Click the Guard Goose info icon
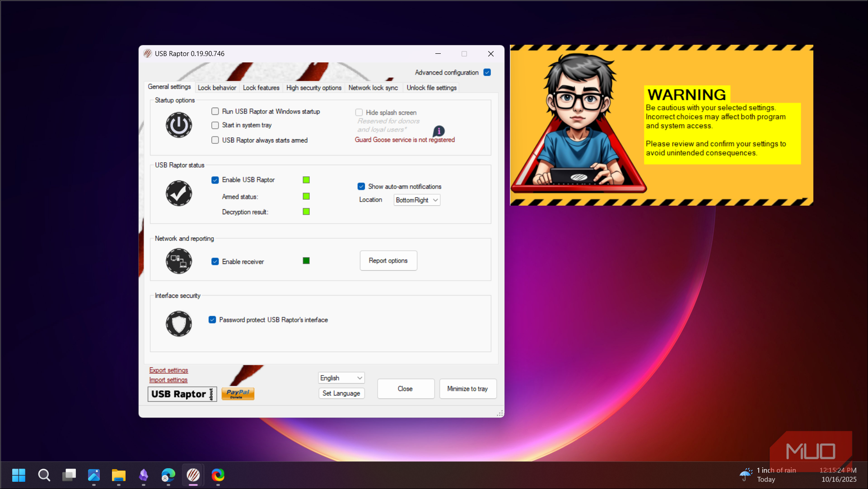This screenshot has width=868, height=489. (439, 131)
